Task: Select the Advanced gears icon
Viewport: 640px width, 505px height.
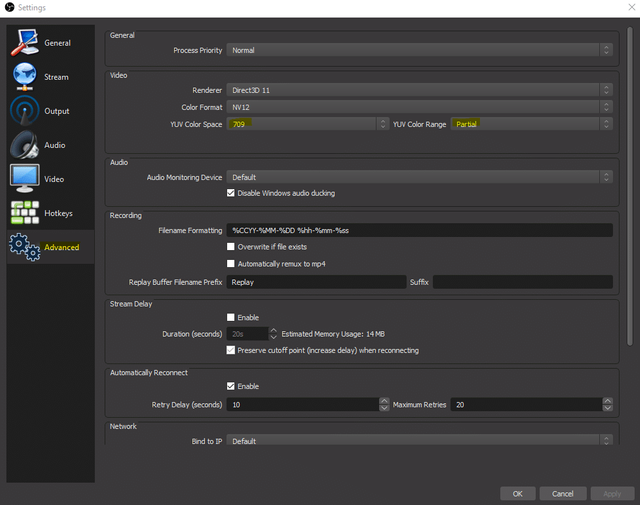Action: coord(24,247)
